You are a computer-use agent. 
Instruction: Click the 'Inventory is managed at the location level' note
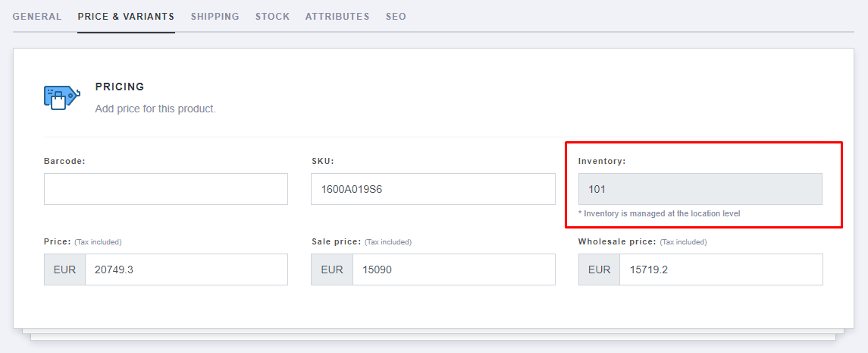coord(660,213)
